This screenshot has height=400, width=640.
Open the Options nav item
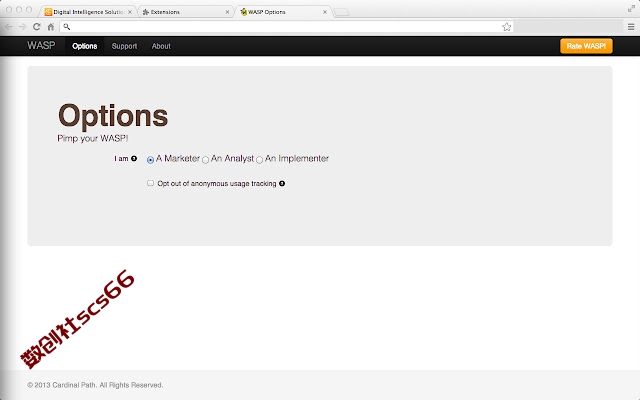point(84,46)
